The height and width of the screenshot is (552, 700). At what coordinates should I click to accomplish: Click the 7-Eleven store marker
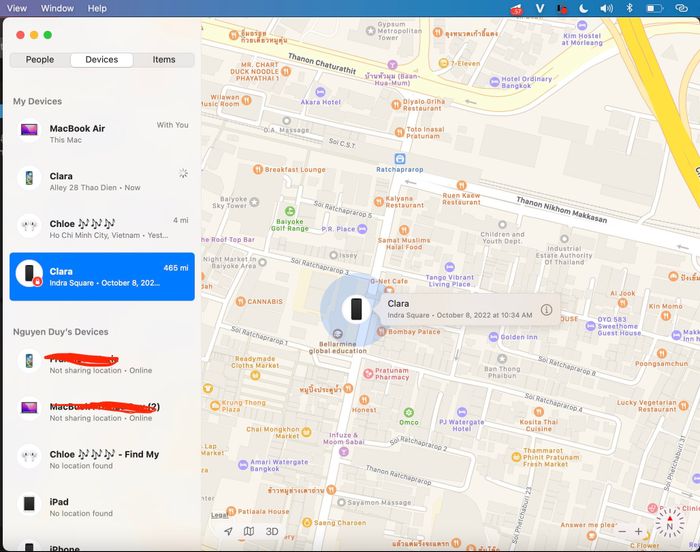pyautogui.click(x=443, y=63)
